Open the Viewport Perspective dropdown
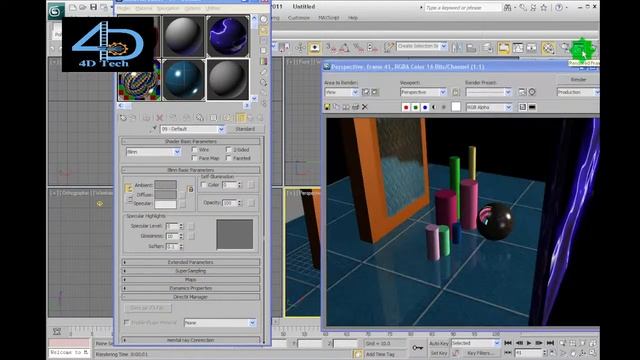Image resolution: width=640 pixels, height=360 pixels. click(x=423, y=92)
